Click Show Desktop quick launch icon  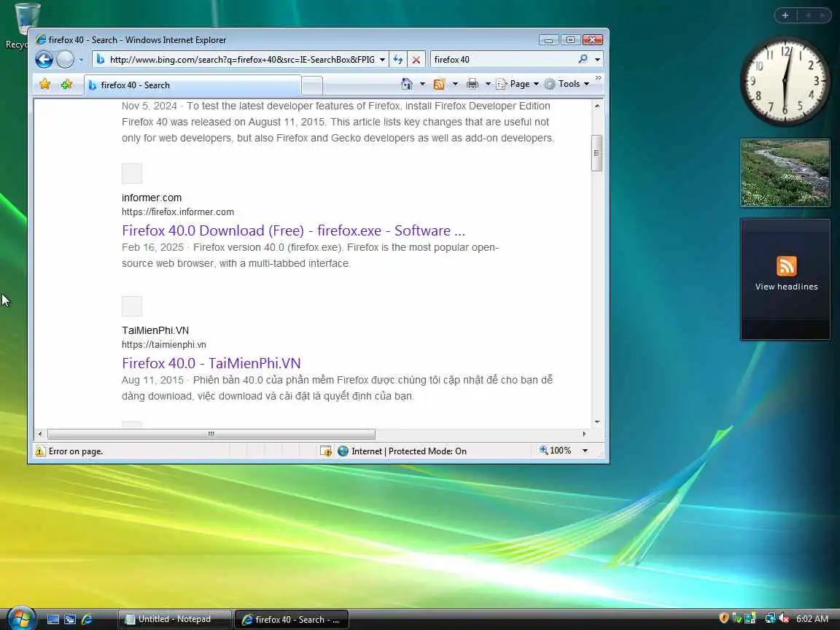tap(53, 619)
